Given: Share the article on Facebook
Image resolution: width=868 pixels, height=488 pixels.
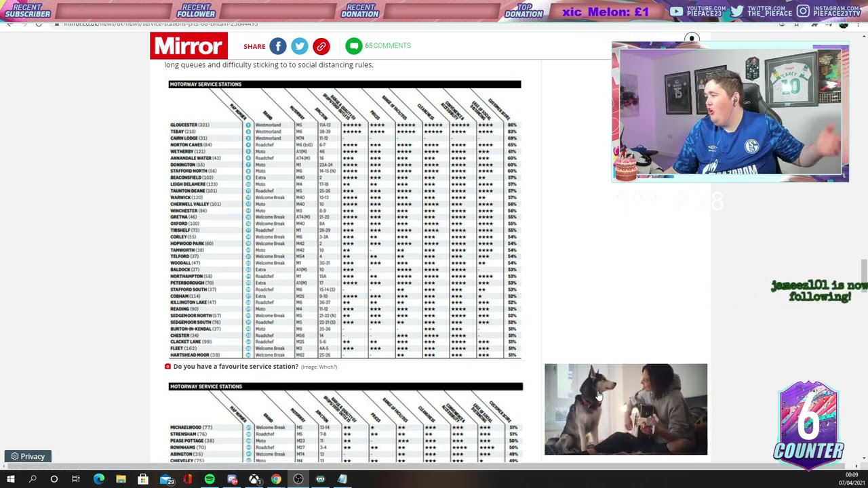Looking at the screenshot, I should click(x=278, y=45).
